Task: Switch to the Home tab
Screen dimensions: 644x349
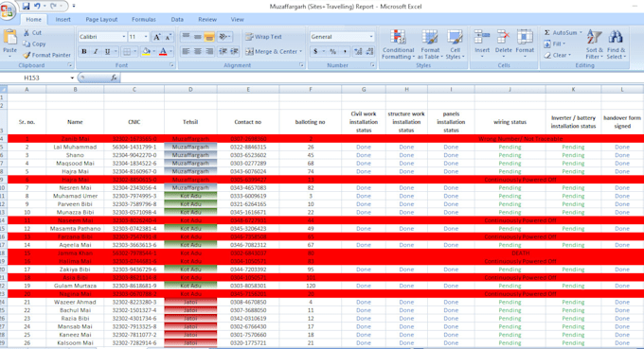Action: (34, 19)
